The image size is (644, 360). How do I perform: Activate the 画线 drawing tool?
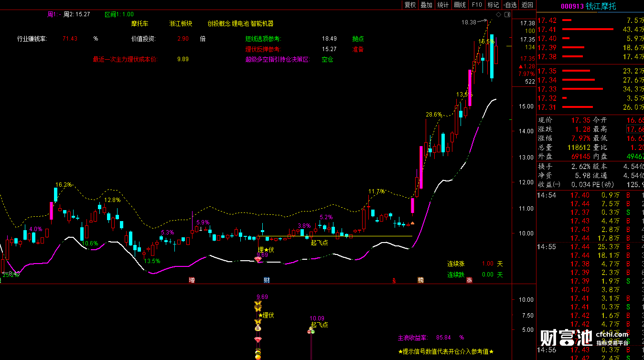click(x=460, y=5)
